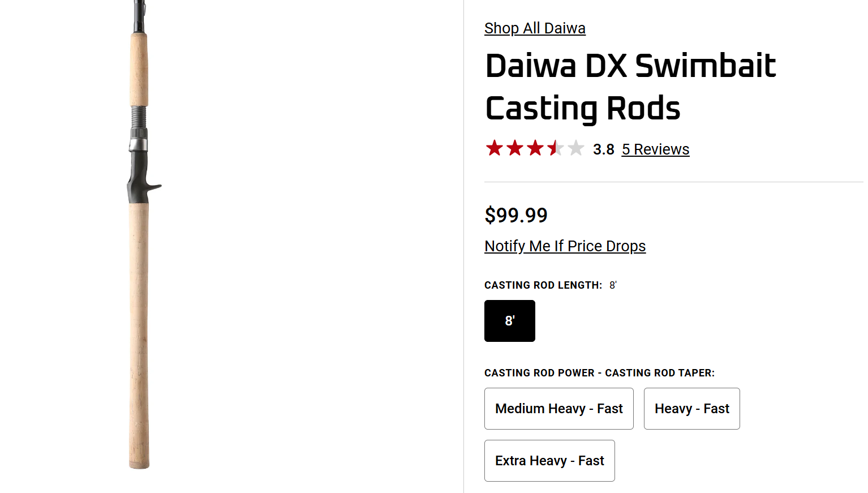Choose the Heavy - Fast option
Screen dimensions: 868x493
click(x=692, y=409)
